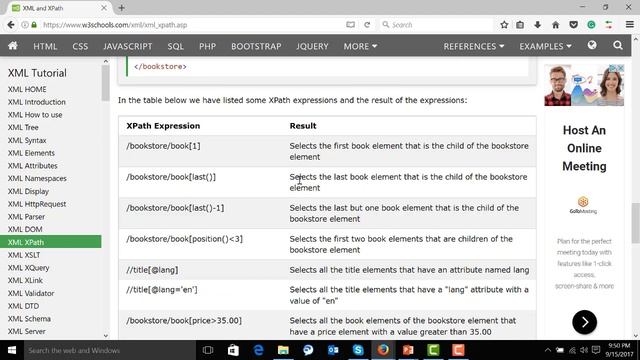
Task: Open File Explorer from the taskbar
Action: point(283,350)
